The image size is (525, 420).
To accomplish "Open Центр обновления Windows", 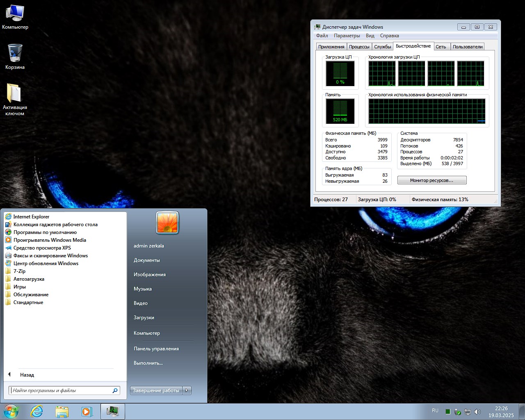I will (x=46, y=263).
